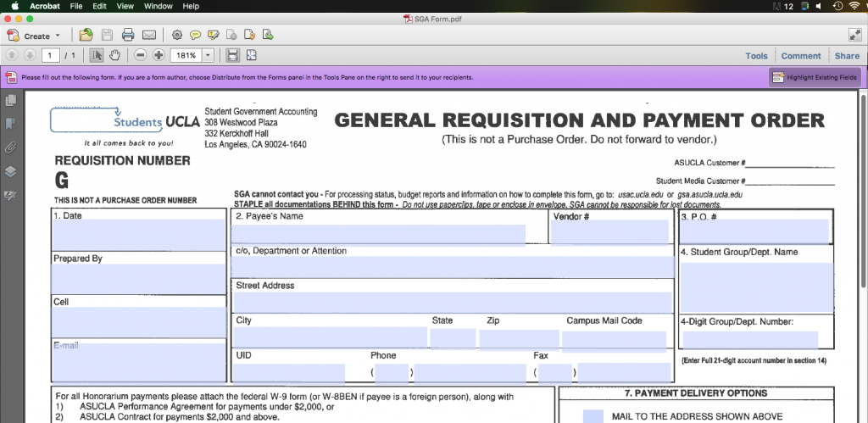Image resolution: width=868 pixels, height=423 pixels.
Task: Go to previous page arrow
Action: pyautogui.click(x=12, y=55)
